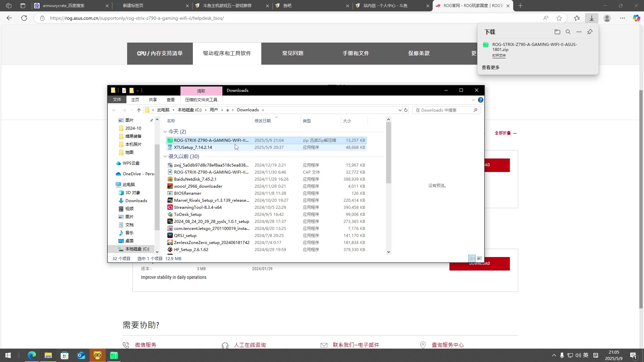
Task: Pin the Edge downloads panel
Action: pos(590,32)
